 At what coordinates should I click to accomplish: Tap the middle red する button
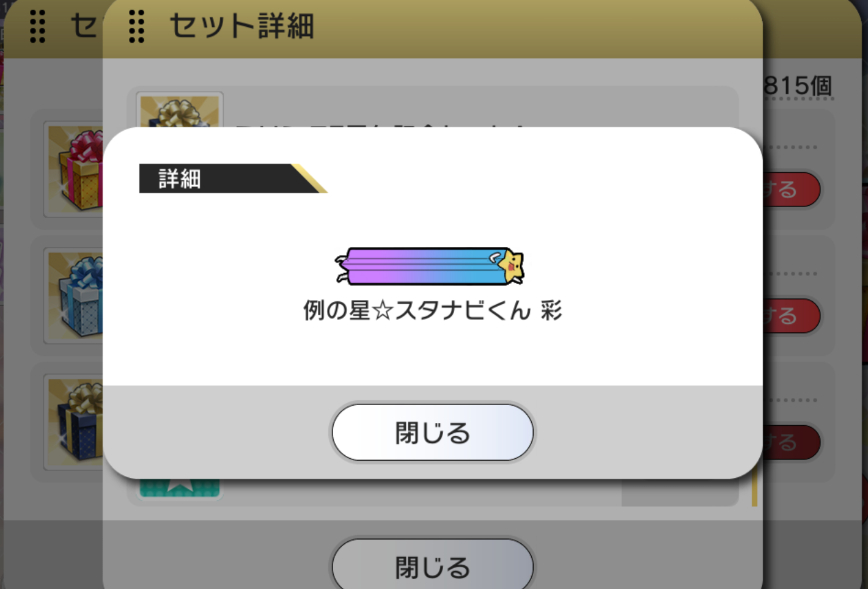pos(791,316)
